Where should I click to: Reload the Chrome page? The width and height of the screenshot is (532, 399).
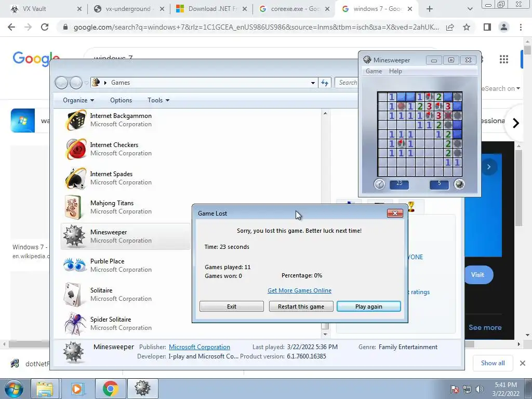point(45,27)
